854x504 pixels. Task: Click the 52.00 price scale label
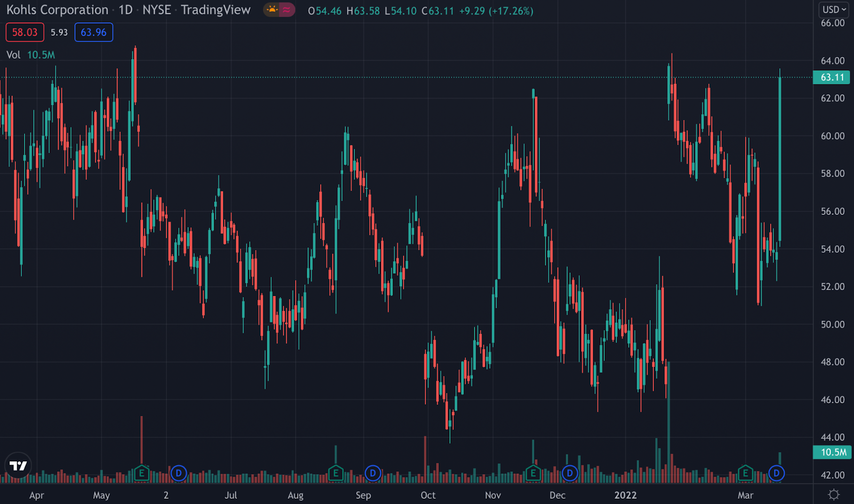point(833,286)
